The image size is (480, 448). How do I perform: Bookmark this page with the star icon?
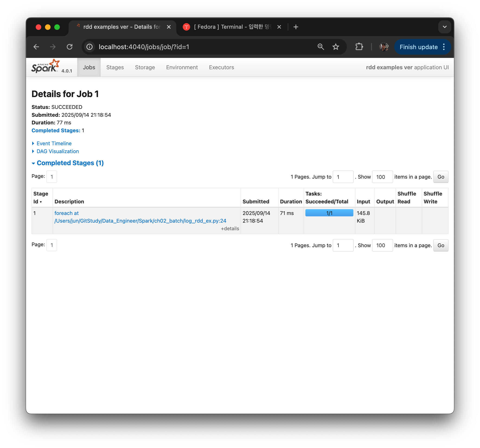(336, 47)
